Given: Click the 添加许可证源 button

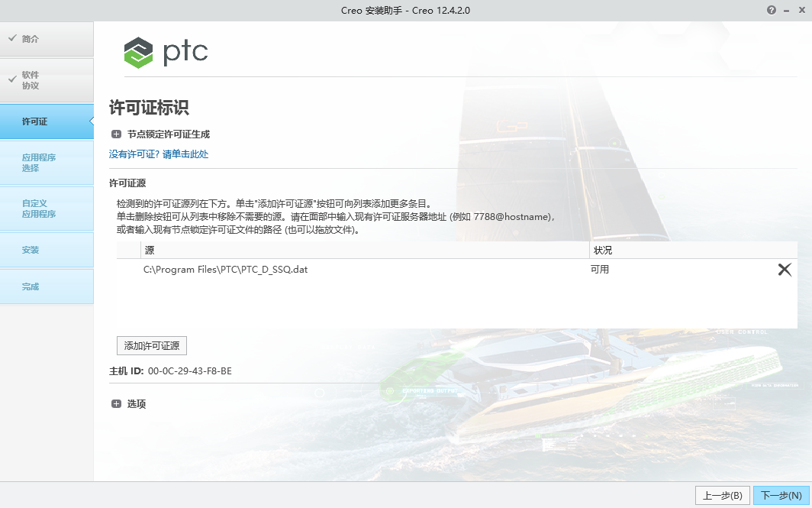Looking at the screenshot, I should pos(151,345).
